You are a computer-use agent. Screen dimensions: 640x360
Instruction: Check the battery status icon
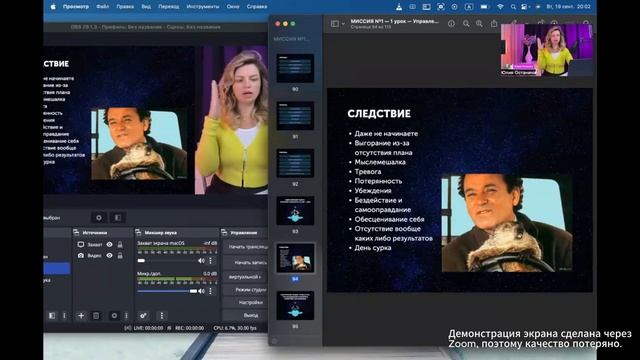[484, 7]
